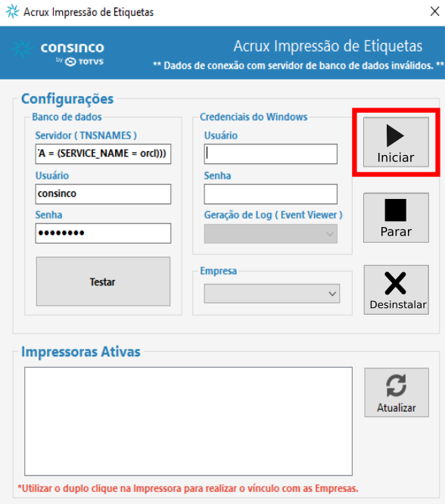This screenshot has width=445, height=504.
Task: Test database connection with Testar button
Action: coord(103,282)
